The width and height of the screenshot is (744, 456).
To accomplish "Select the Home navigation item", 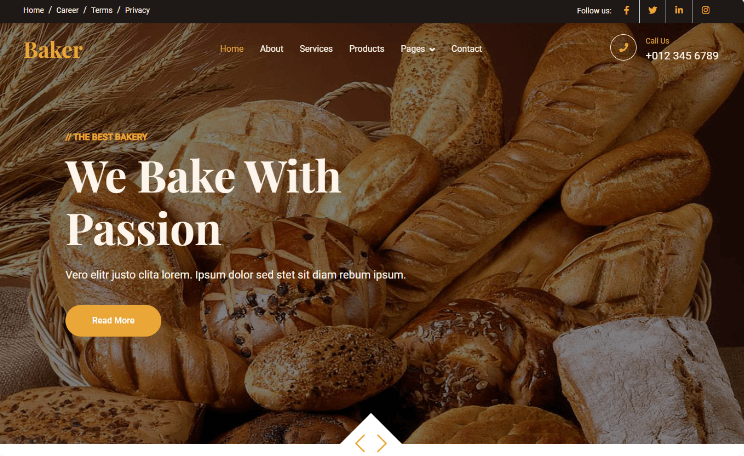I will click(232, 49).
